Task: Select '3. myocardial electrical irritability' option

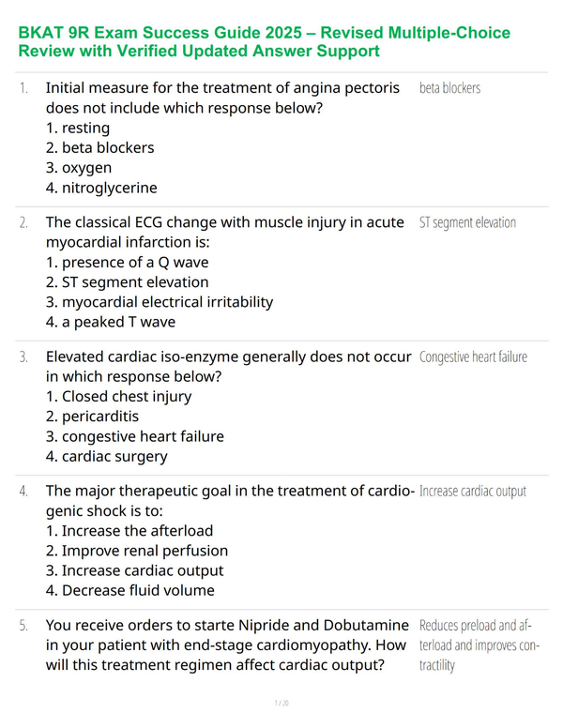Action: [x=160, y=302]
